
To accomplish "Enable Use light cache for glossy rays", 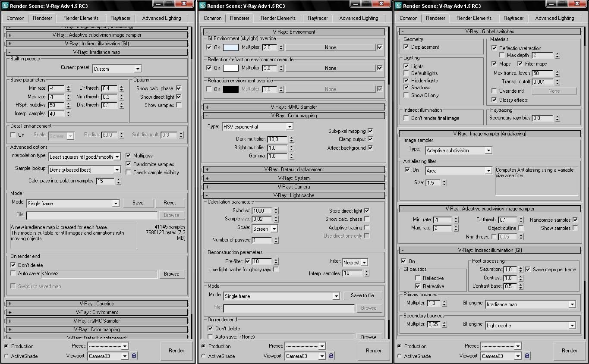I will coord(276,270).
